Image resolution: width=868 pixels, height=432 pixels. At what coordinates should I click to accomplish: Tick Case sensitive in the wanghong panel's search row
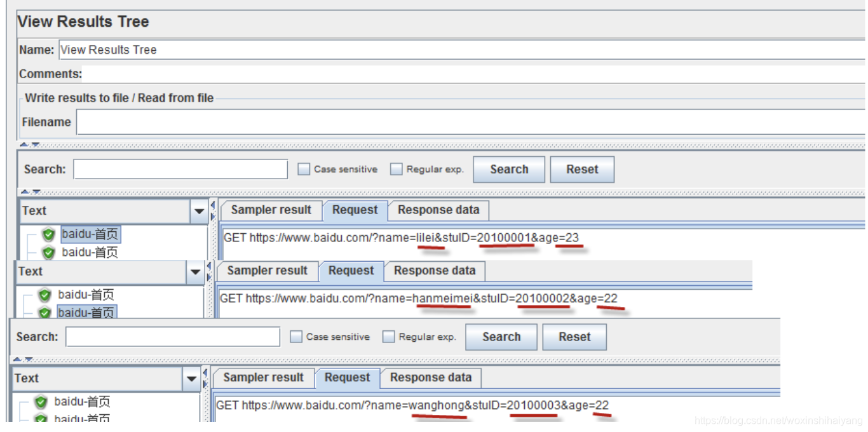pos(296,337)
